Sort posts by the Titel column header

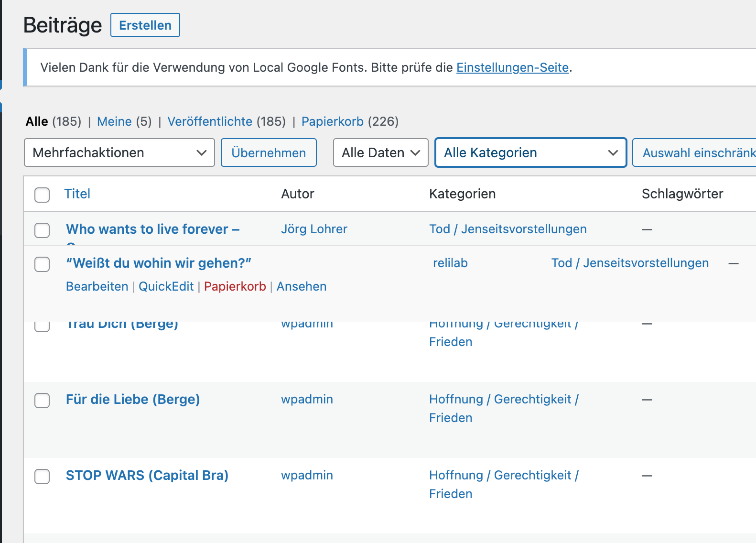[77, 194]
